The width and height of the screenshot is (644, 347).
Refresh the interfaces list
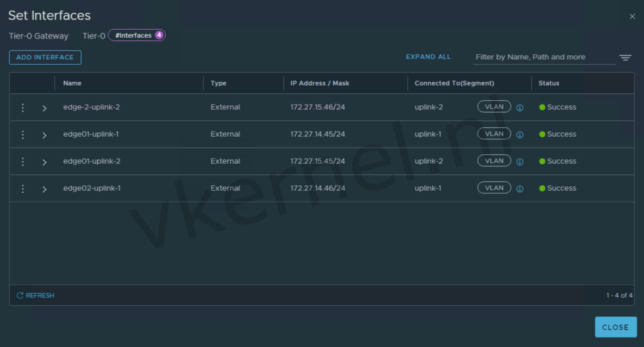pyautogui.click(x=35, y=295)
